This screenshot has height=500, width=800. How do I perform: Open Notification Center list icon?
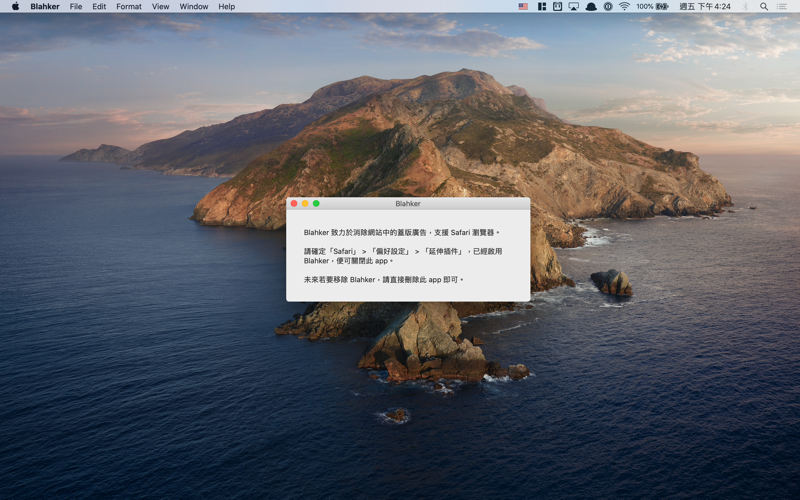coord(782,6)
